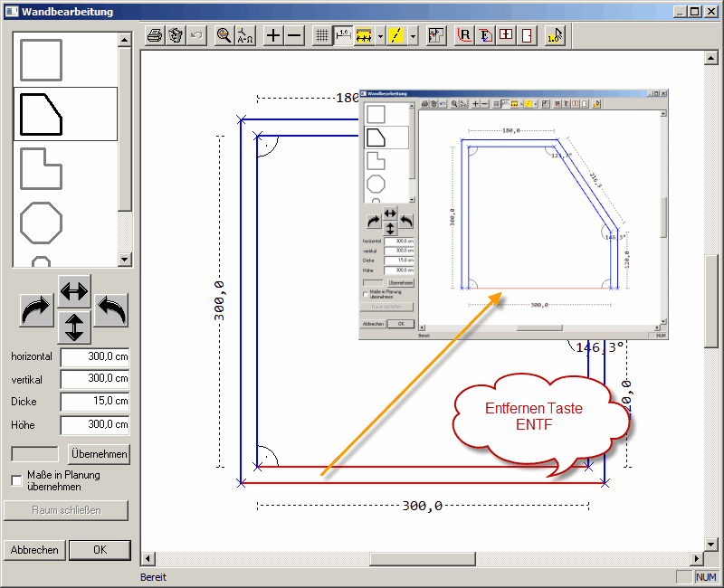This screenshot has height=588, width=724.
Task: Toggle the grid display icon
Action: point(321,35)
